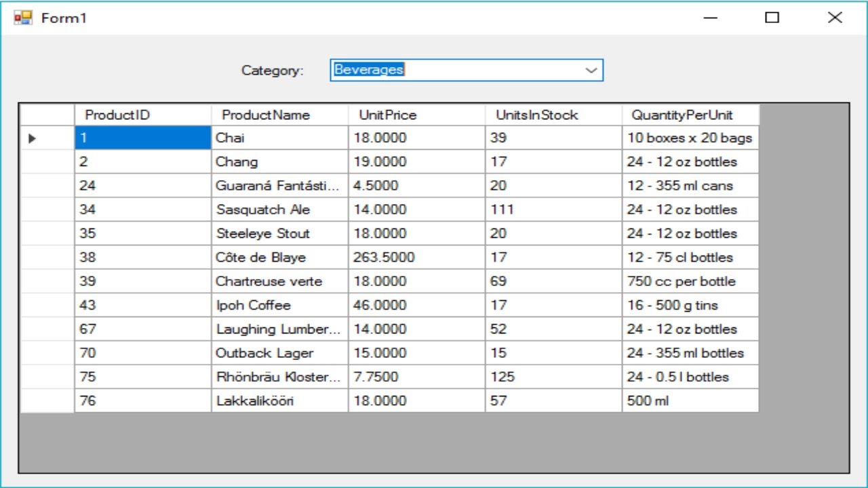The width and height of the screenshot is (868, 488).
Task: Select the Outback Lager cell
Action: click(280, 353)
